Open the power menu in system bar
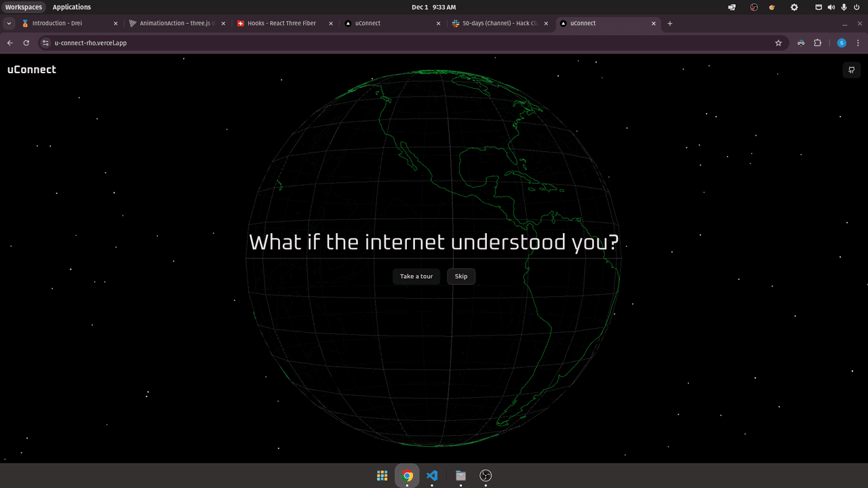 click(x=857, y=7)
